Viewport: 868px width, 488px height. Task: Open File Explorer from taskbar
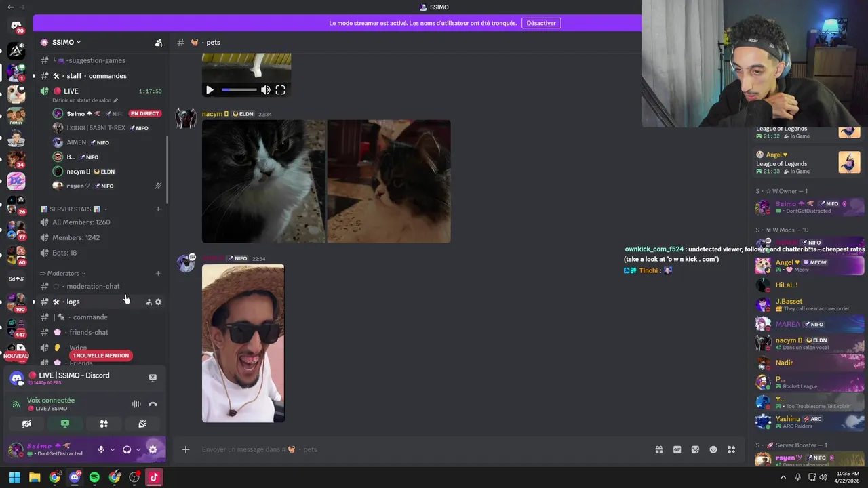tap(35, 477)
